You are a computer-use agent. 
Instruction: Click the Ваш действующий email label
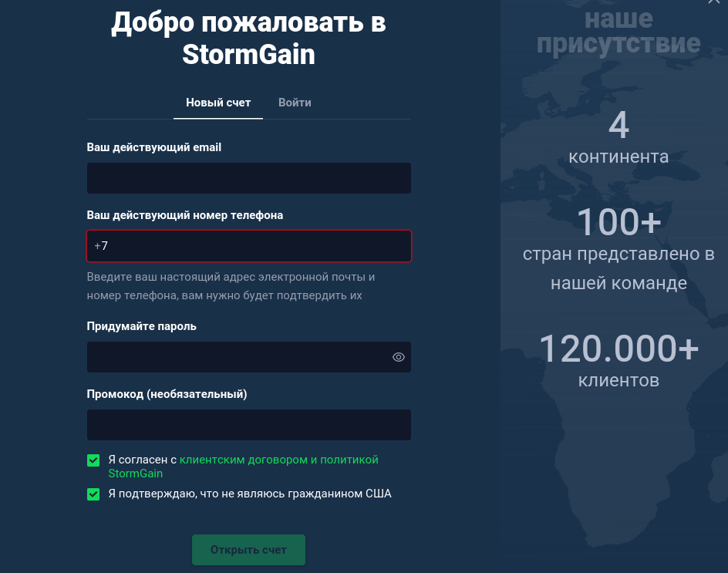click(154, 147)
